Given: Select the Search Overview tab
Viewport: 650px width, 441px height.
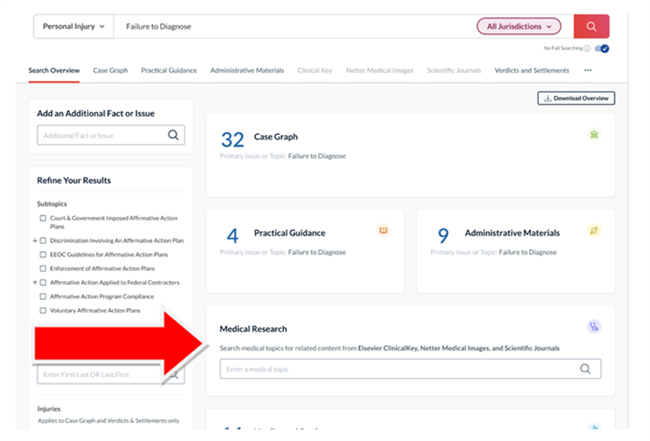Looking at the screenshot, I should [x=54, y=70].
